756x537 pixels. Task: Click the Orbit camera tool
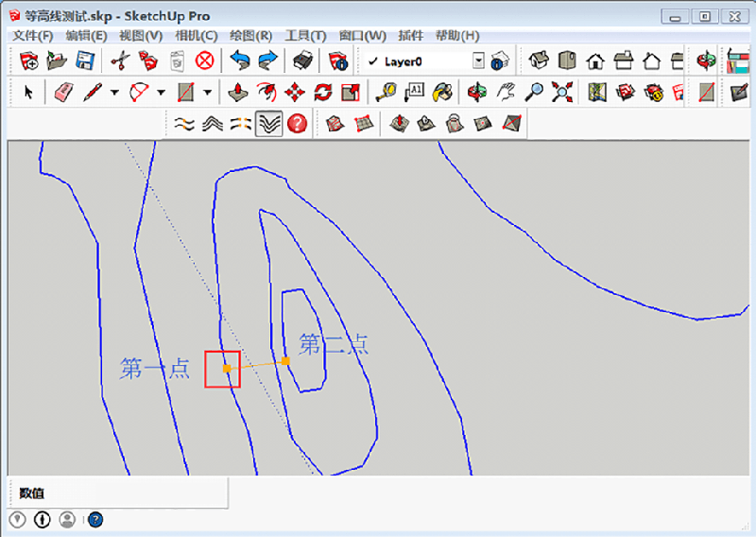pyautogui.click(x=477, y=92)
